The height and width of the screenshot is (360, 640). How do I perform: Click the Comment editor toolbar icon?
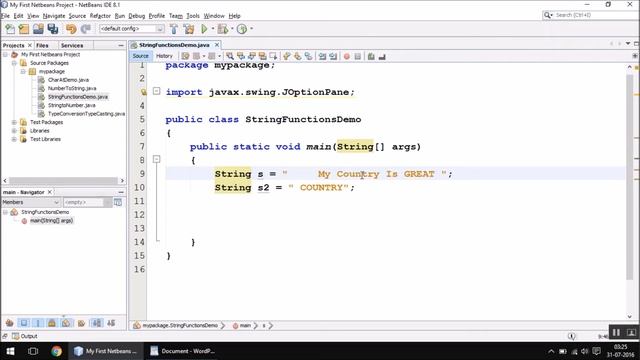pos(371,56)
